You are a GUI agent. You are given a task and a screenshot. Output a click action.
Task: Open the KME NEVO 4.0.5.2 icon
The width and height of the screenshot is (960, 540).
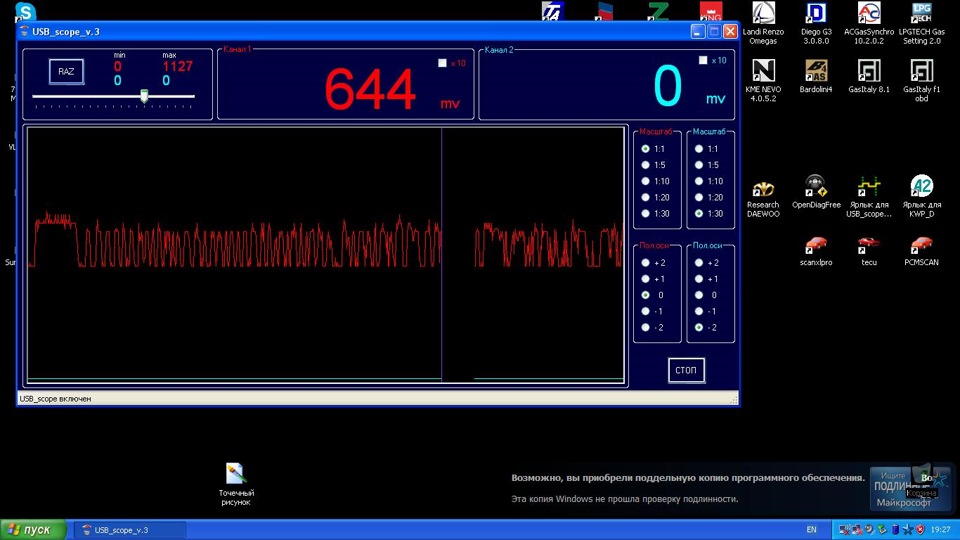[x=763, y=72]
